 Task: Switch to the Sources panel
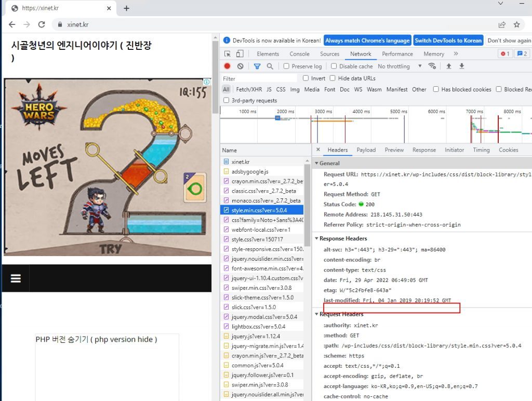pyautogui.click(x=329, y=54)
